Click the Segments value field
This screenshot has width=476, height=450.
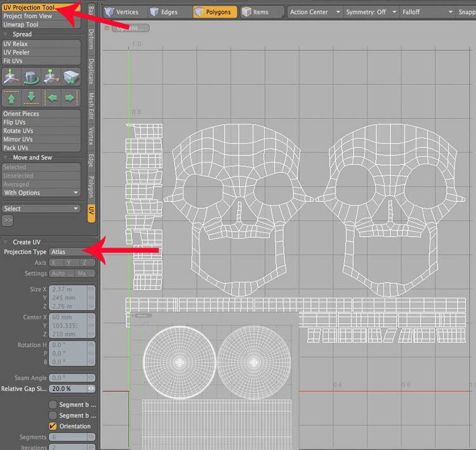point(69,437)
